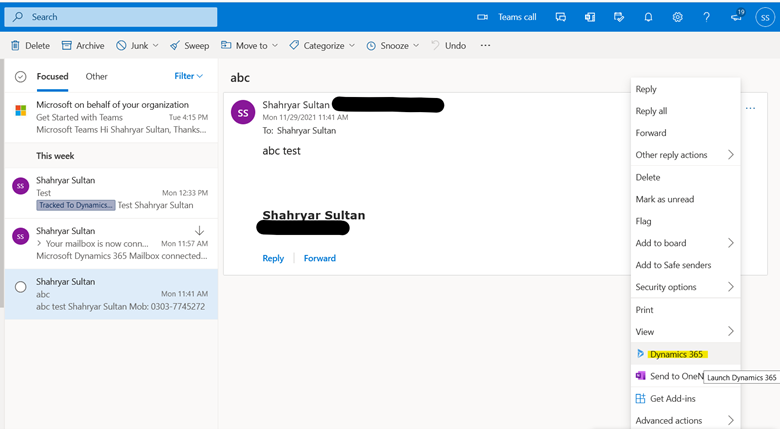
Task: Expand the Snooze dropdown arrow
Action: 416,45
